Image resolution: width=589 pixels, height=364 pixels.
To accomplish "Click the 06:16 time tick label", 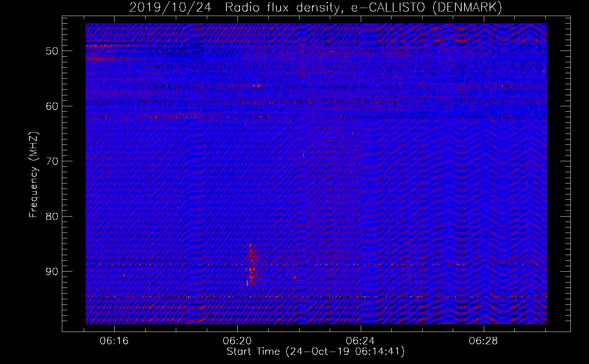I will pos(114,341).
